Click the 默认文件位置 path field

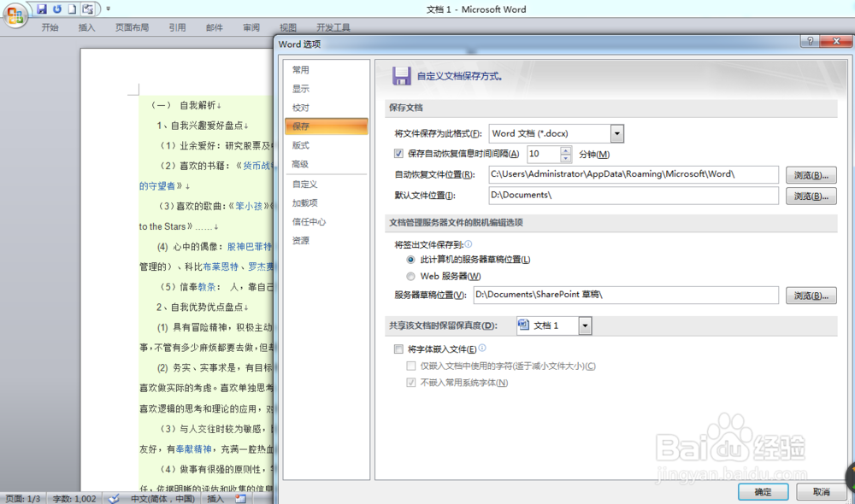pos(634,195)
